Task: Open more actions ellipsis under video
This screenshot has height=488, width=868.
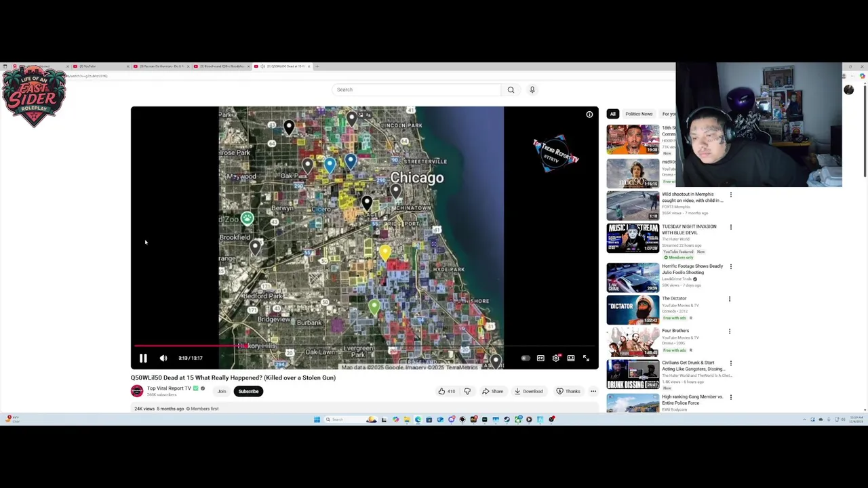Action: coord(593,391)
